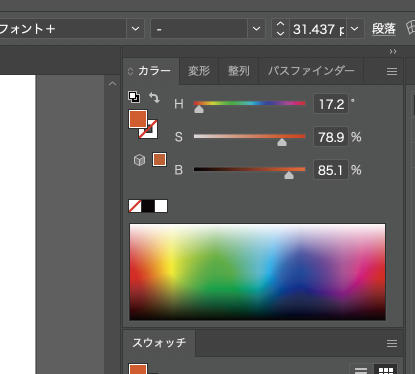The image size is (415, 374).
Task: Open the Color panel hamburger menu
Action: click(x=392, y=71)
